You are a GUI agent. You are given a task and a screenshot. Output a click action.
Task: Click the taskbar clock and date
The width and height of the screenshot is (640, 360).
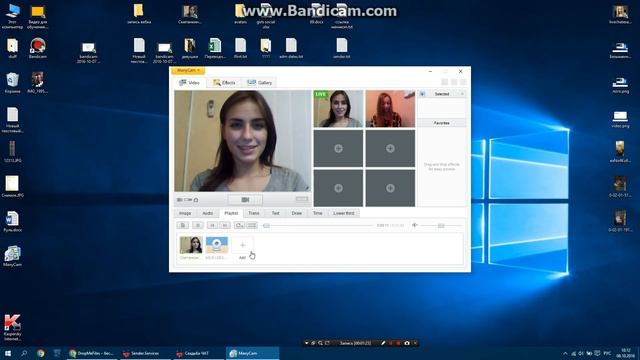[x=626, y=353]
